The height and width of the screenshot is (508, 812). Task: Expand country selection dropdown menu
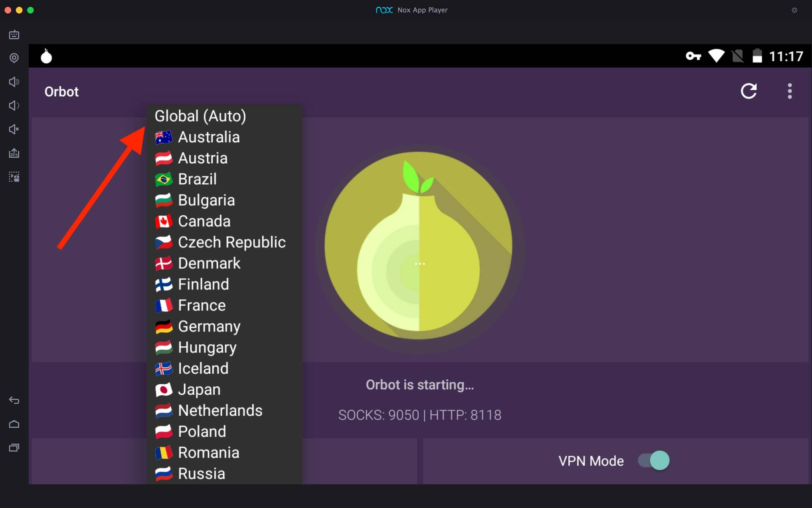[x=201, y=115]
